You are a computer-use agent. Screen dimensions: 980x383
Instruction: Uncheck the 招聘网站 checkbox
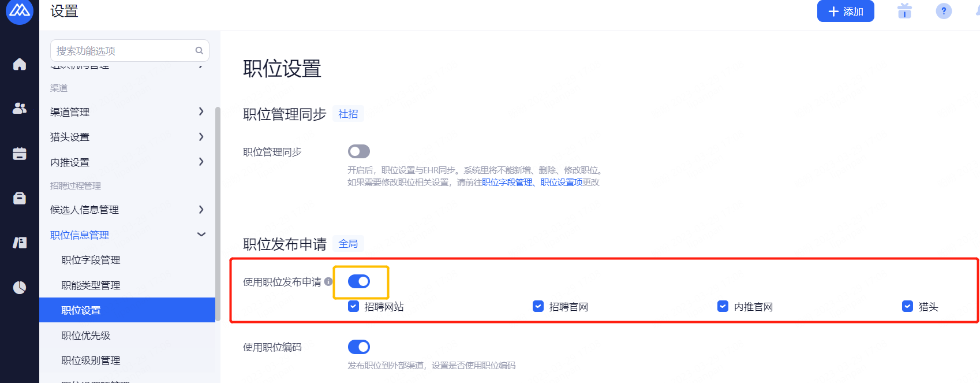(x=354, y=306)
